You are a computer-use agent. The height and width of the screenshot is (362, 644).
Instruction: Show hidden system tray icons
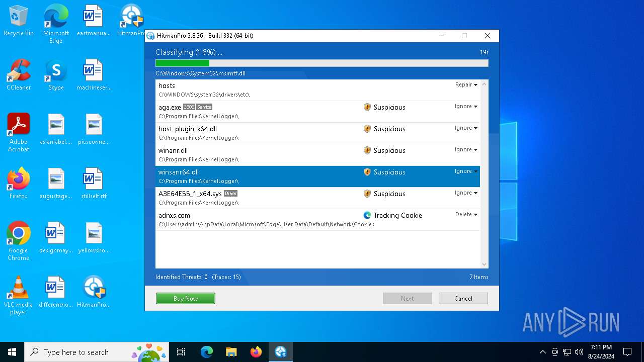pos(543,352)
